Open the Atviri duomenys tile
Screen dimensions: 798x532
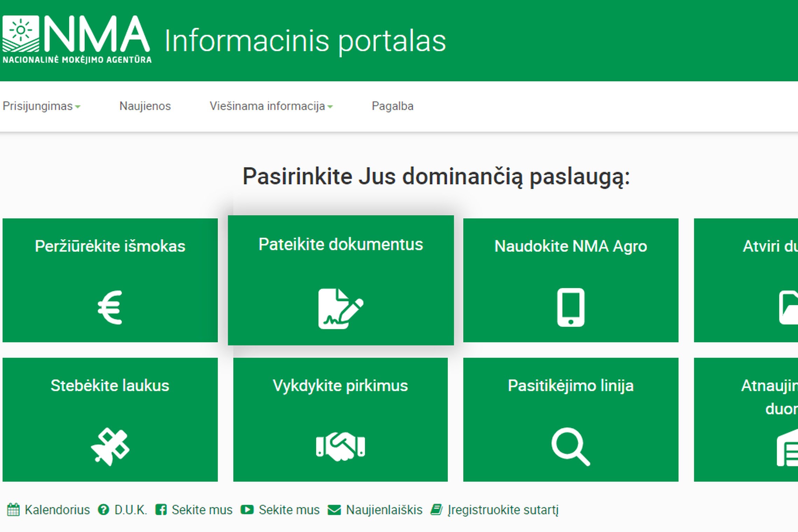click(746, 280)
